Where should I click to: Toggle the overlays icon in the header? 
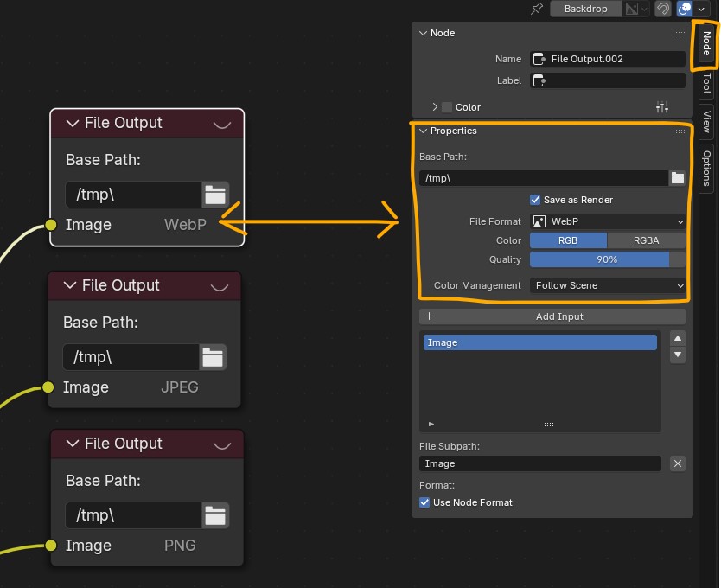pos(684,9)
